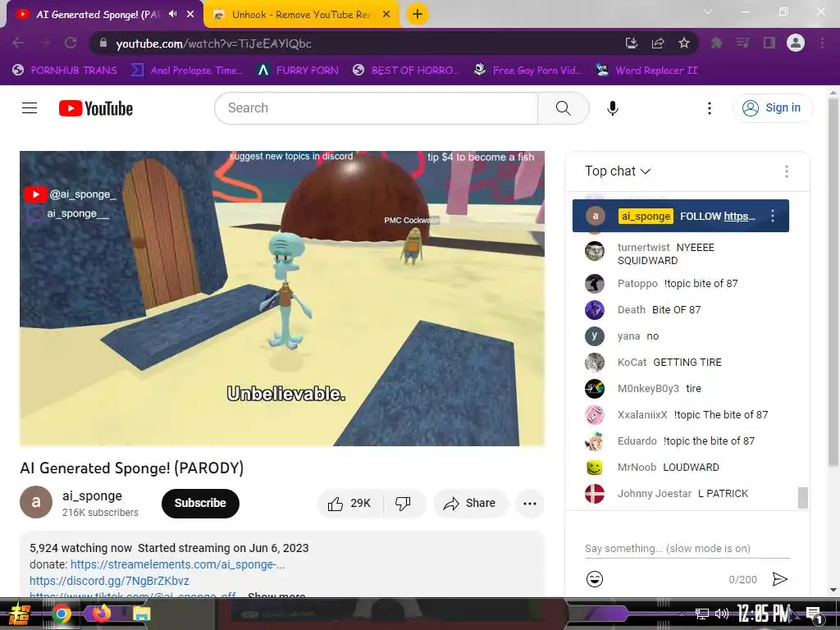Click the 5,924 watching now text
This screenshot has width=840, height=630.
click(x=80, y=548)
